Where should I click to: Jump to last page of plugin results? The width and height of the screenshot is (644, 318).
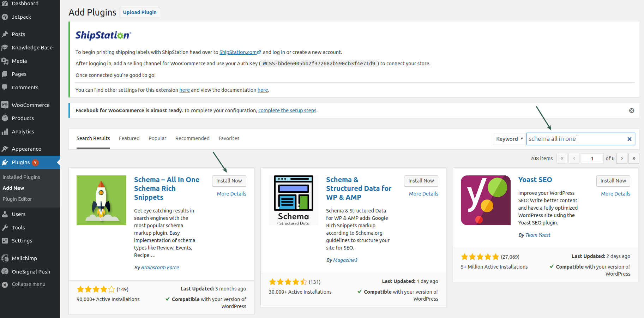click(x=634, y=158)
